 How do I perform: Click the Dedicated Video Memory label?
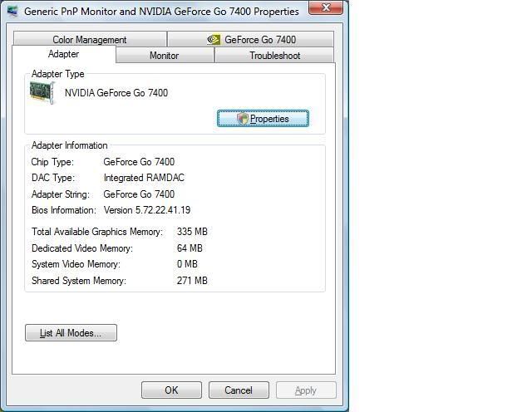[x=82, y=248]
